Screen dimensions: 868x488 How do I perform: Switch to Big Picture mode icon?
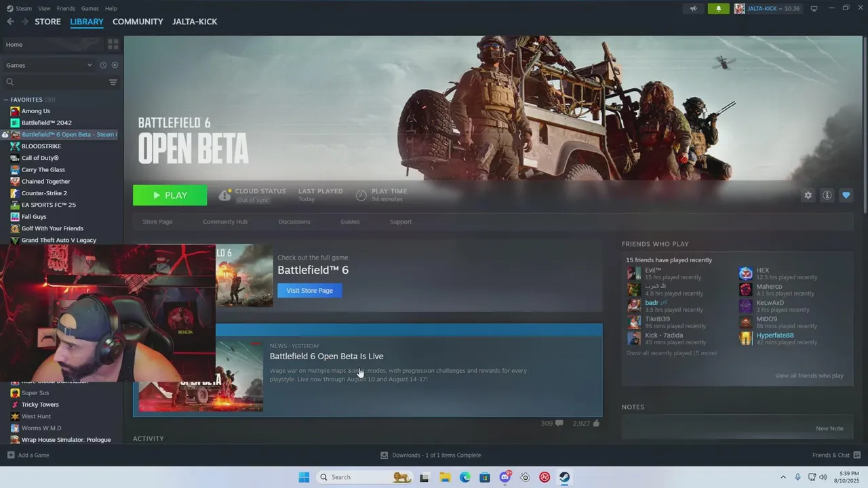click(814, 9)
